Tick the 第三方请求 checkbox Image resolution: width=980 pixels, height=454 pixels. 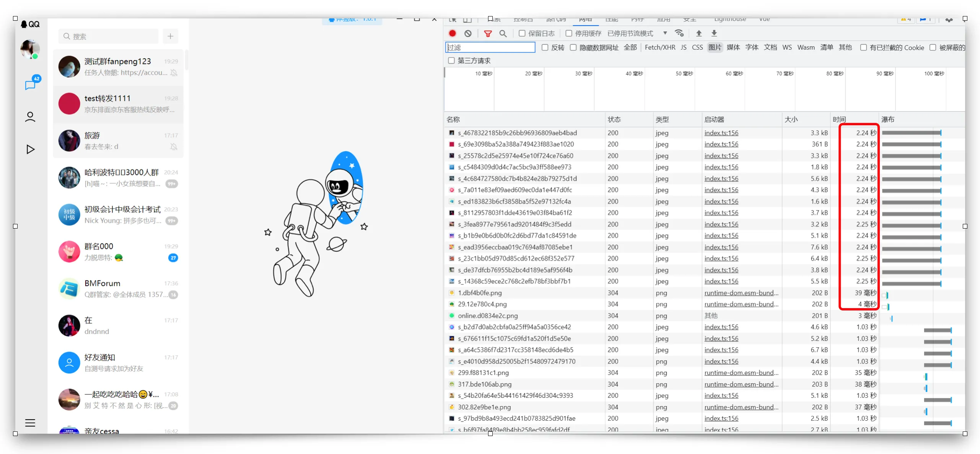click(451, 60)
